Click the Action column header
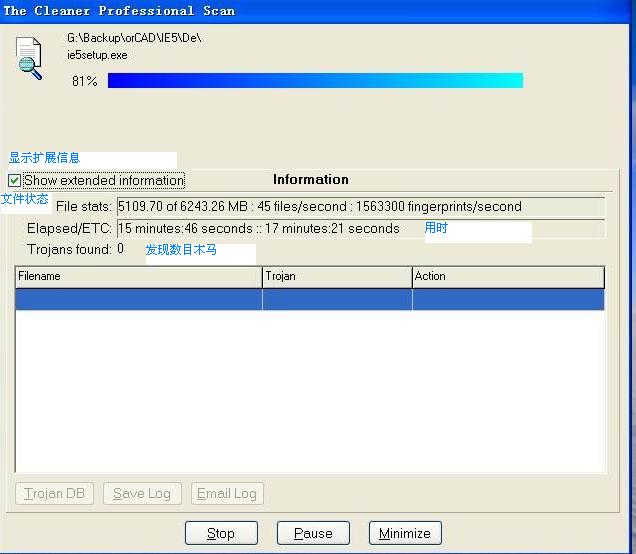This screenshot has height=554, width=636. (508, 277)
